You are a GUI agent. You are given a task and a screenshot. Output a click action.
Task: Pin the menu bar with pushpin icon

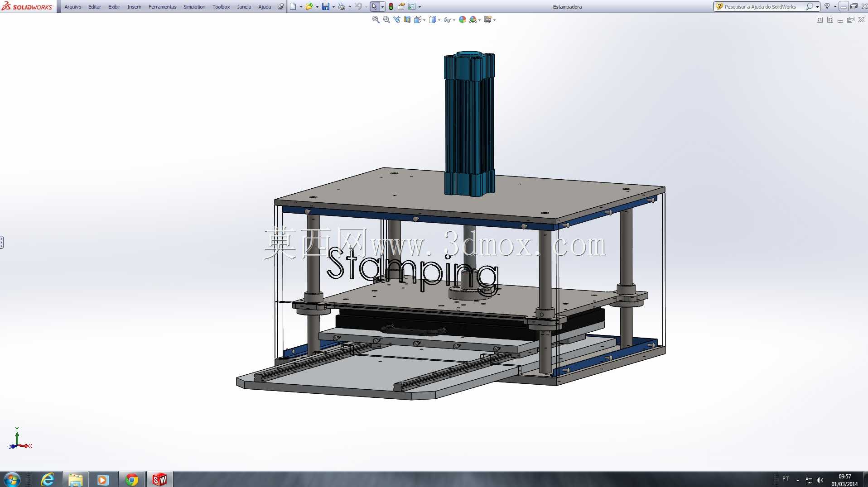280,6
